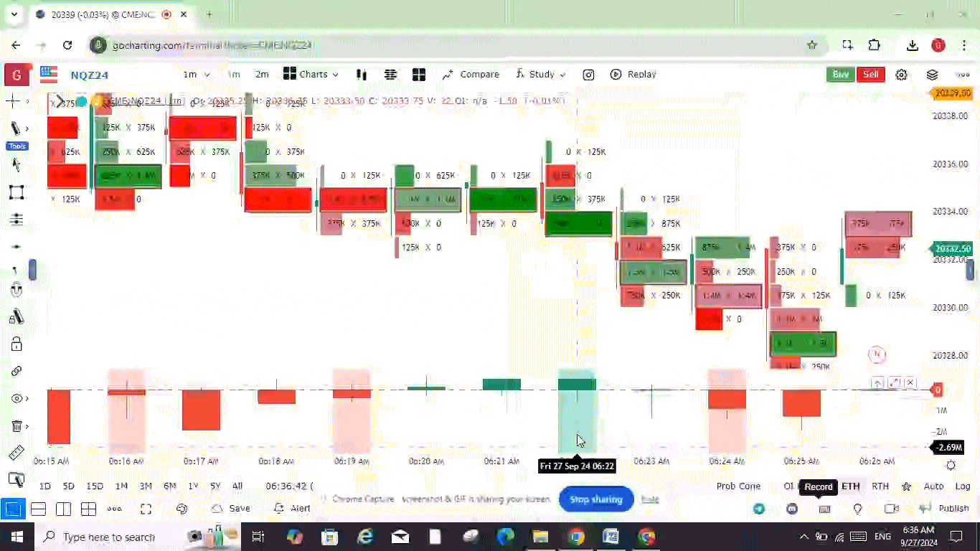Image resolution: width=980 pixels, height=551 pixels.
Task: Open the candlestick chart type icon
Action: [x=362, y=75]
